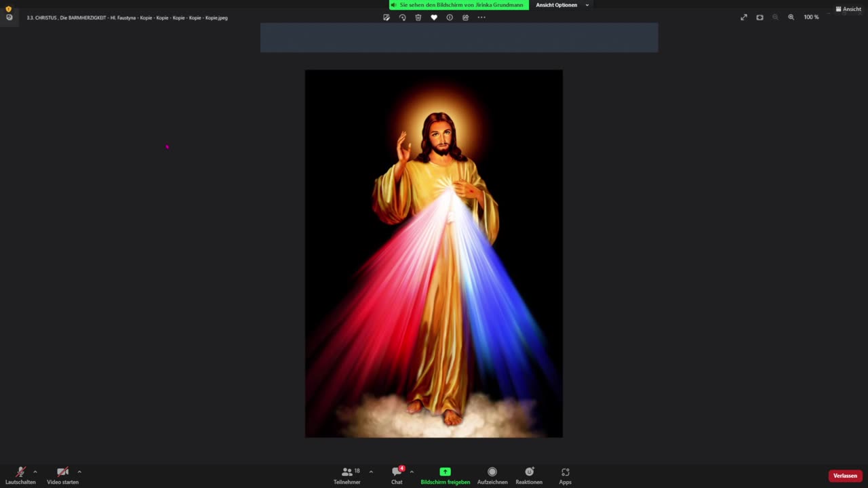Click the share icon in photo toolbar
The width and height of the screenshot is (868, 488).
click(466, 18)
